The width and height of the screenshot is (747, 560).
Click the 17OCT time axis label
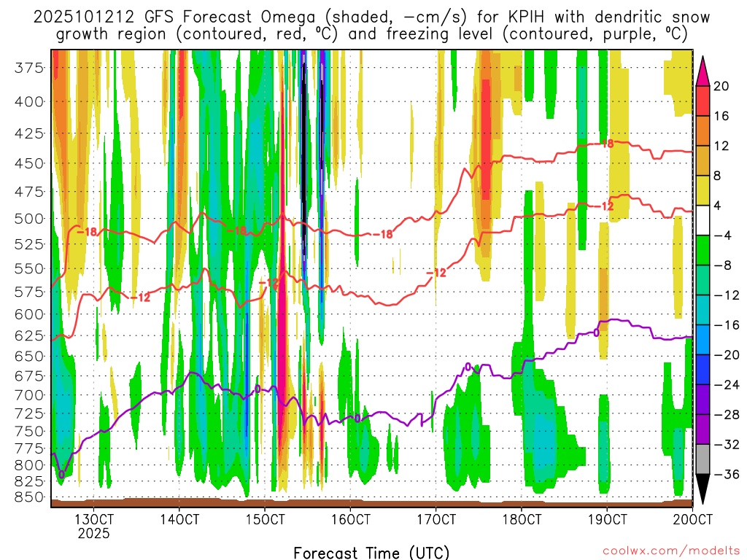click(436, 519)
